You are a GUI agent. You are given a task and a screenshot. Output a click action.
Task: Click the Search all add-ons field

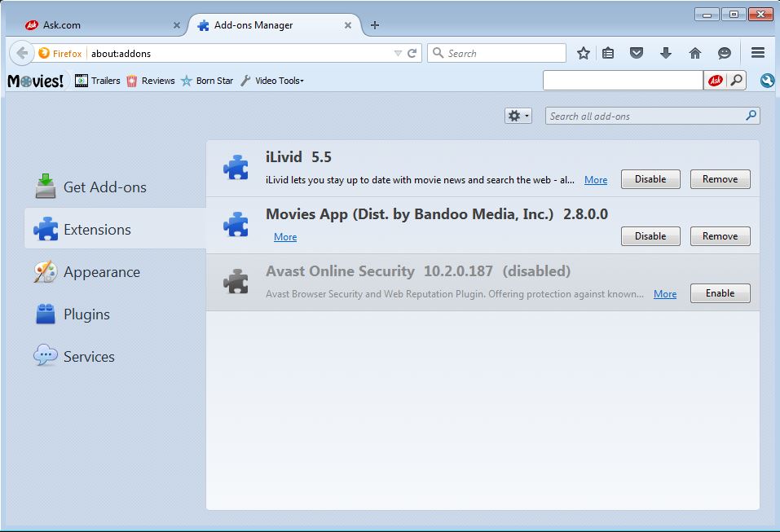(x=652, y=116)
